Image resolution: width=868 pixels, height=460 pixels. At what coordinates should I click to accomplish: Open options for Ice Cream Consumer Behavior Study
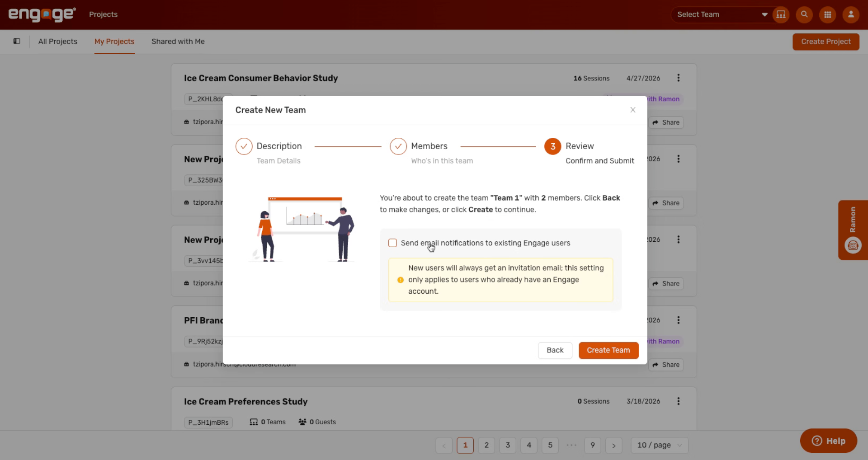[x=678, y=78]
